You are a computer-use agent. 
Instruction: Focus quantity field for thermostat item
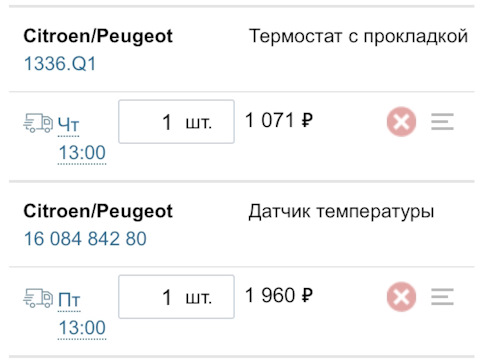176,122
